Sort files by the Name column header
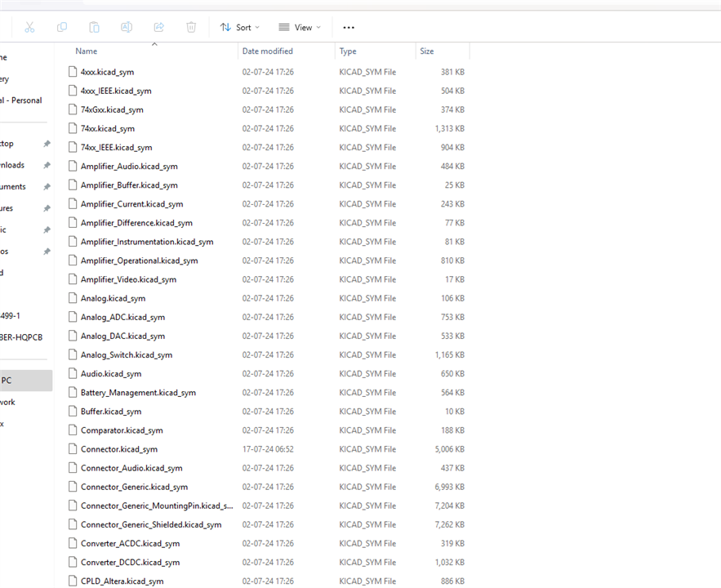Image resolution: width=721 pixels, height=588 pixels. [x=87, y=51]
